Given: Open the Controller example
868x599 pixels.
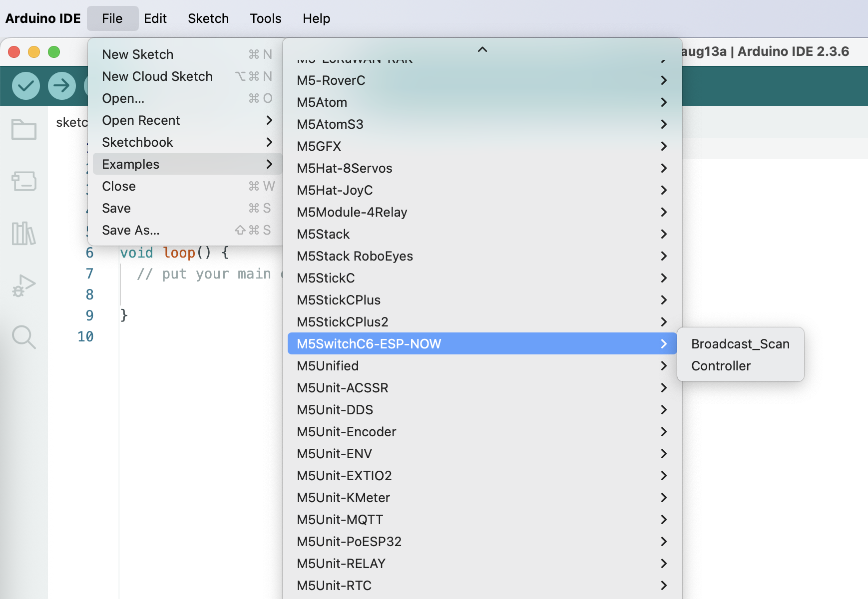Looking at the screenshot, I should pos(741,366).
